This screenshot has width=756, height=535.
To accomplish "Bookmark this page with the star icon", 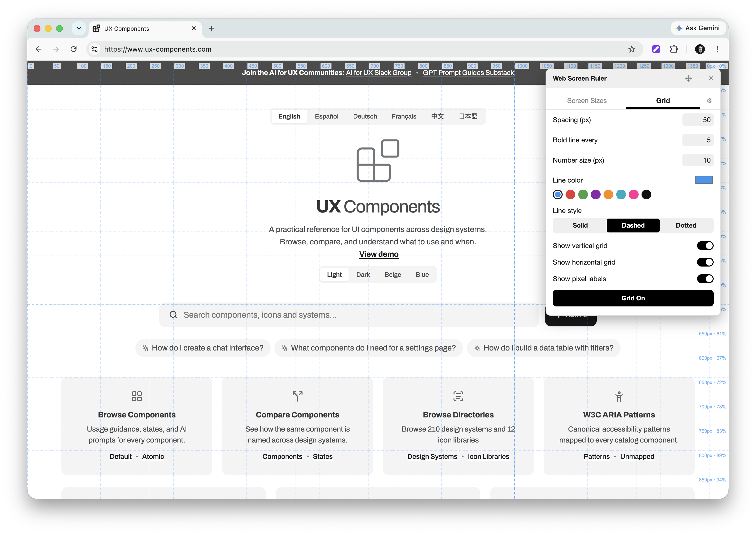I will click(x=632, y=49).
